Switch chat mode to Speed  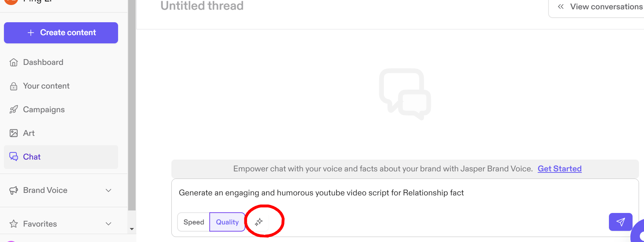tap(194, 222)
